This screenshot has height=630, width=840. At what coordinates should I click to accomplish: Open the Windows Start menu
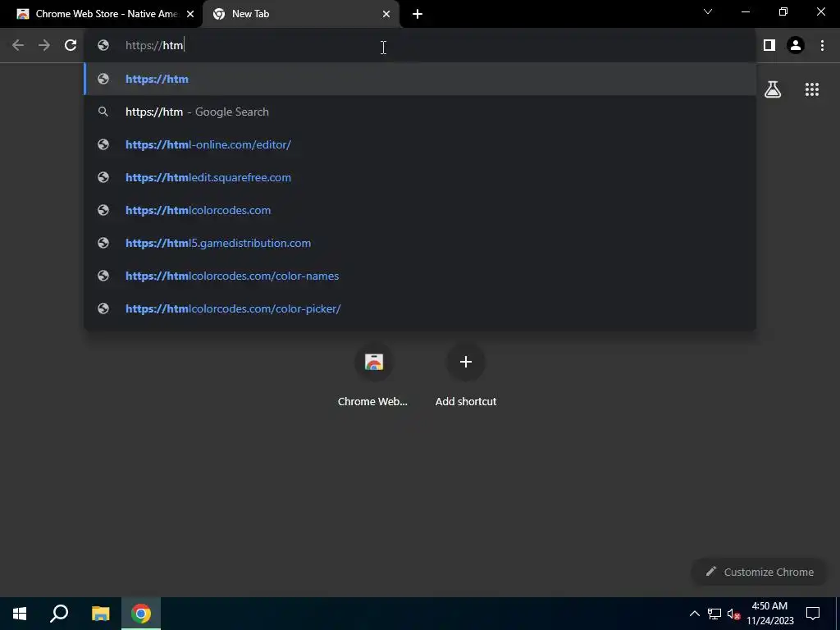pos(20,614)
